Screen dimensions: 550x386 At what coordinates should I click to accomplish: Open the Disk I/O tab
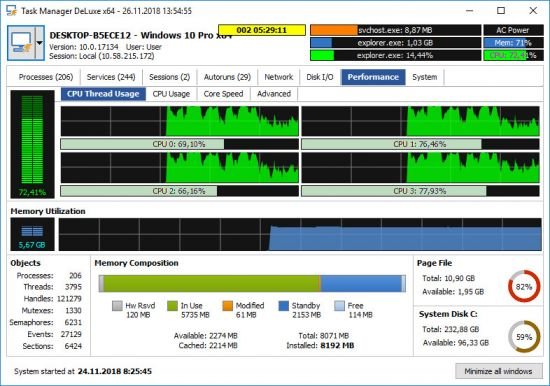[x=320, y=77]
